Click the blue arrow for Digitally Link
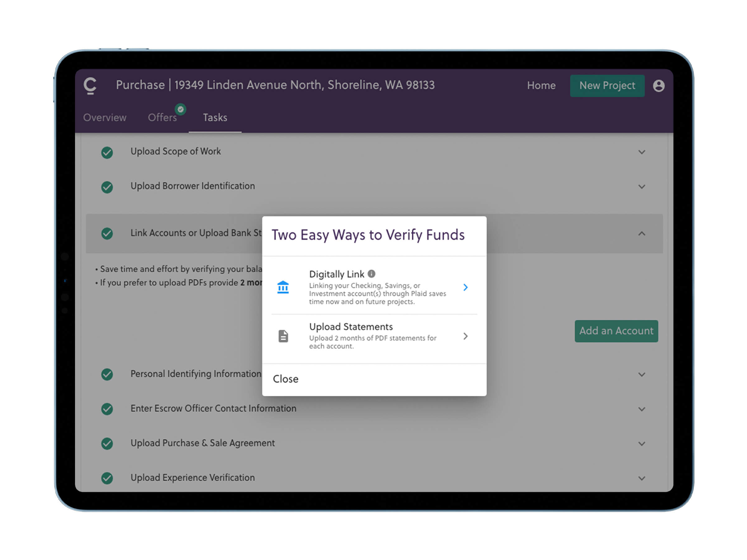This screenshot has width=747, height=560. coord(465,287)
